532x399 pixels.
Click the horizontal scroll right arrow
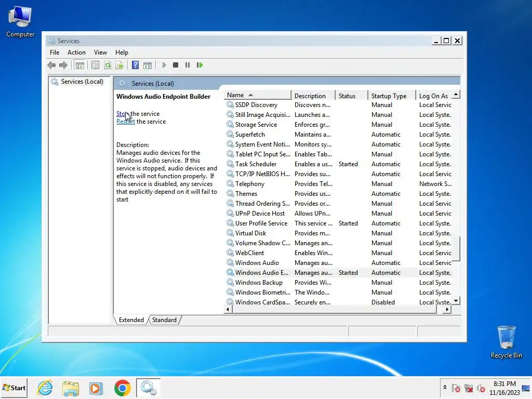point(447,310)
